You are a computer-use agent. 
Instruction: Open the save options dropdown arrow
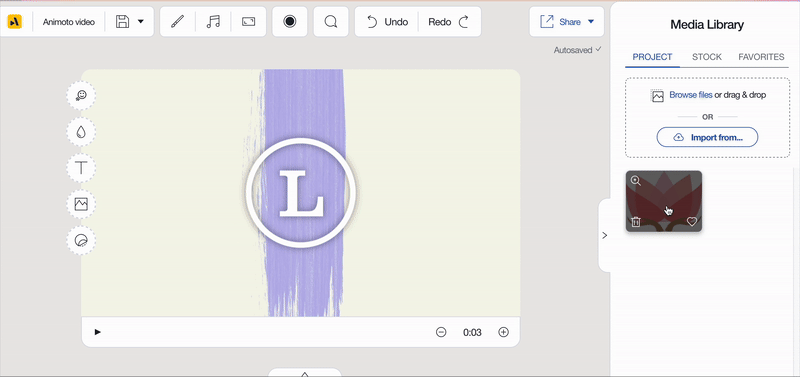(x=141, y=22)
